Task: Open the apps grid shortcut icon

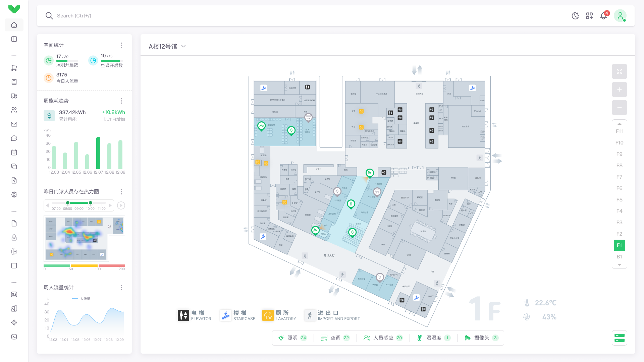Action: pyautogui.click(x=589, y=16)
